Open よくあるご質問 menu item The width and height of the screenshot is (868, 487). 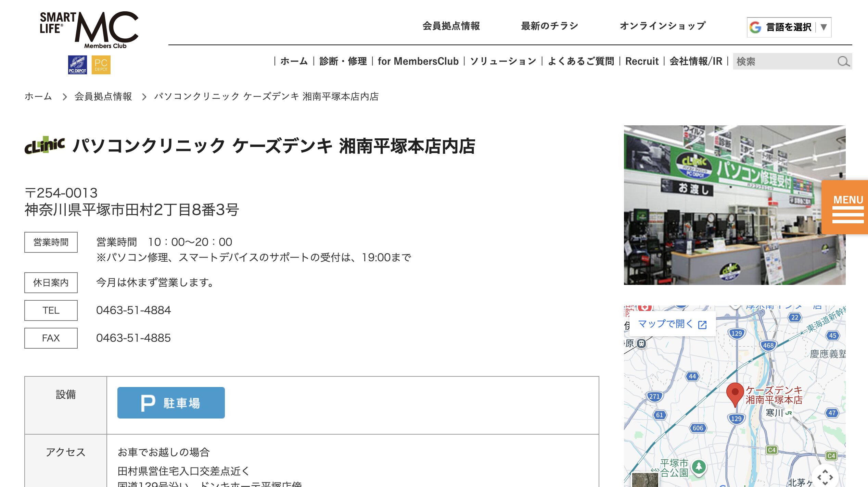(x=581, y=61)
